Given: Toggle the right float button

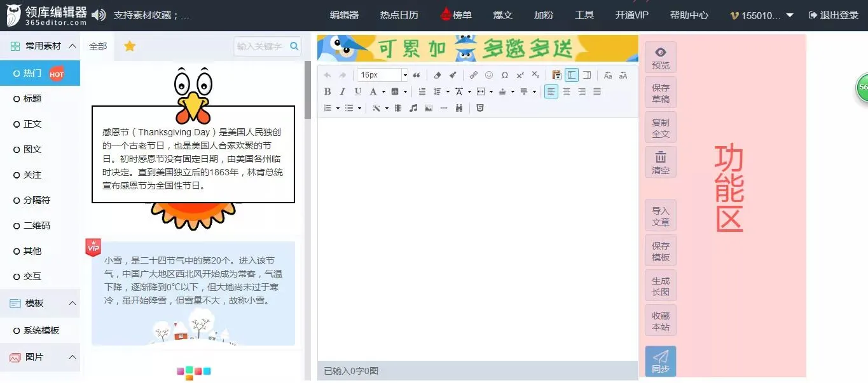Looking at the screenshot, I should [x=586, y=75].
